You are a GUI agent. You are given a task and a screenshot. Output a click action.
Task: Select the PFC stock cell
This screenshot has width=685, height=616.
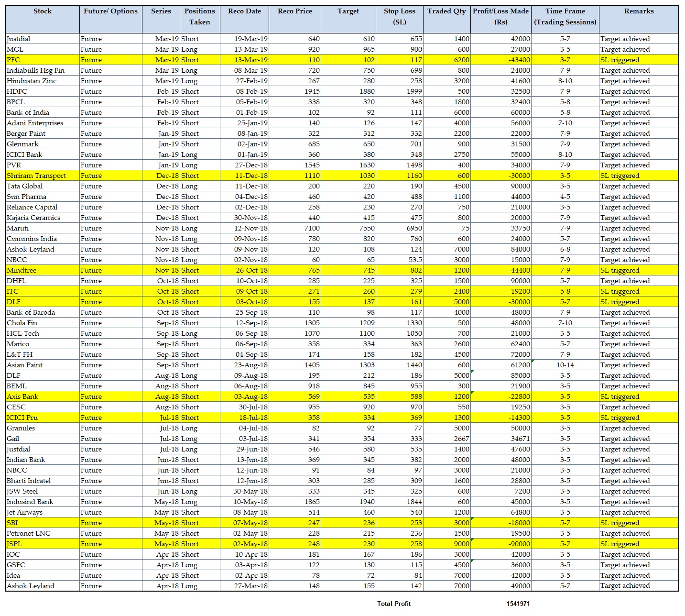[43, 60]
